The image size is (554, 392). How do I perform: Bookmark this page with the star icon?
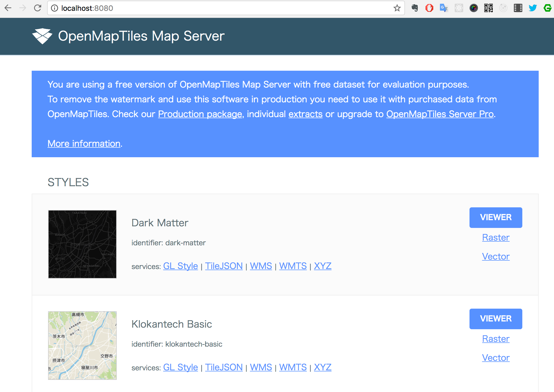(x=397, y=8)
